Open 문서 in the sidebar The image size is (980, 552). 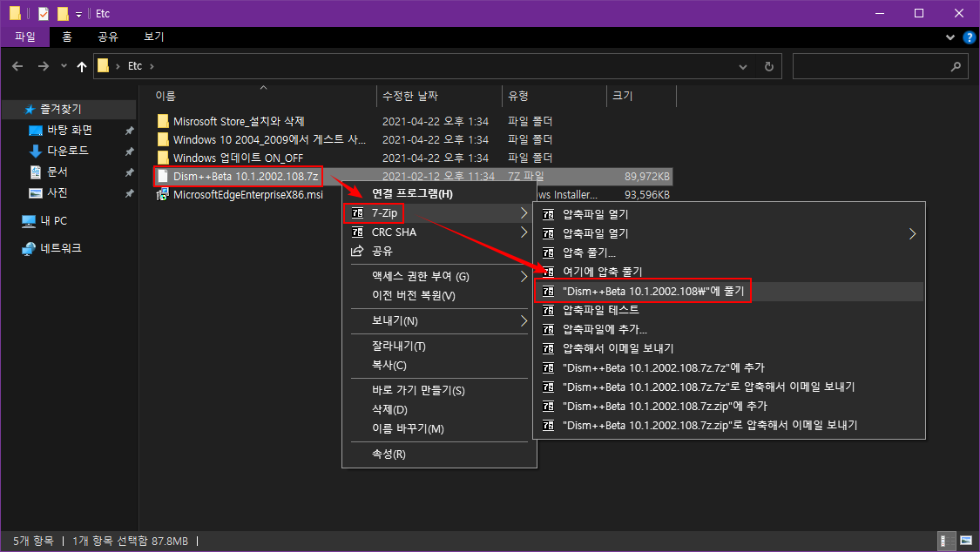[x=57, y=172]
